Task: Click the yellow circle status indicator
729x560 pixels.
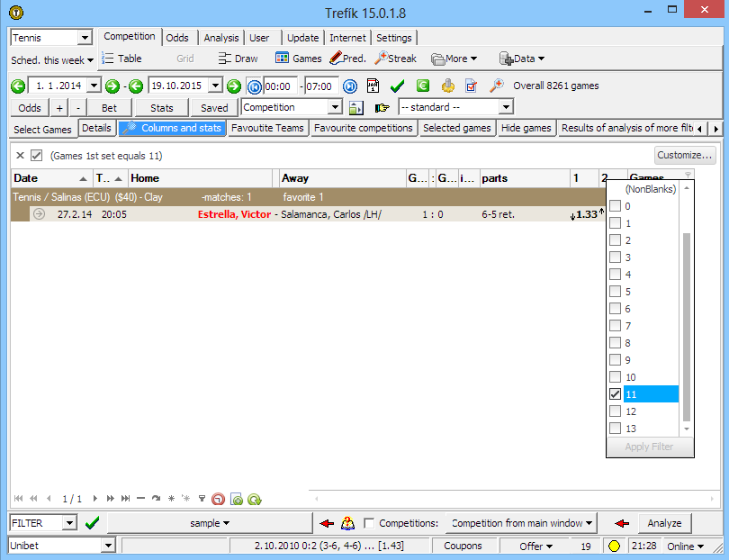Action: pos(614,546)
